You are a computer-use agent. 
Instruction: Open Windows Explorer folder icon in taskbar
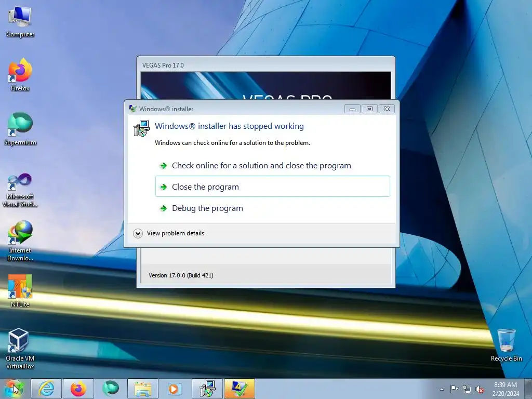point(143,389)
